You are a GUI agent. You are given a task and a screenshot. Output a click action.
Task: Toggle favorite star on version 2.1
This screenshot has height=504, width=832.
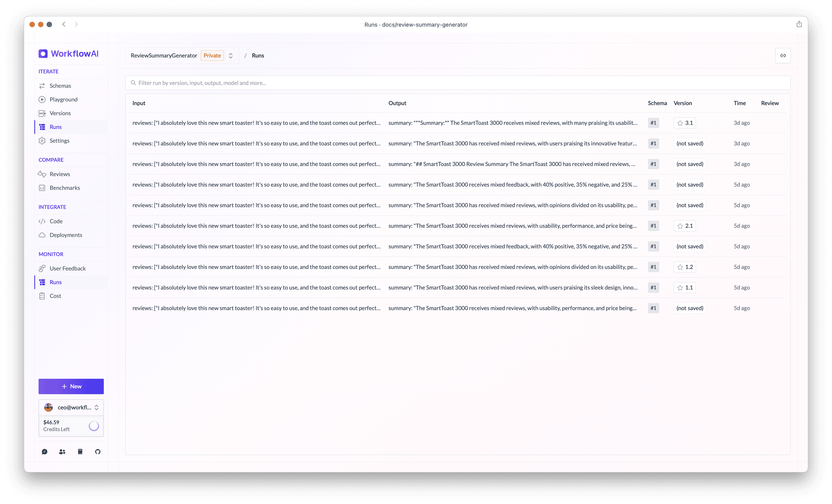click(680, 226)
